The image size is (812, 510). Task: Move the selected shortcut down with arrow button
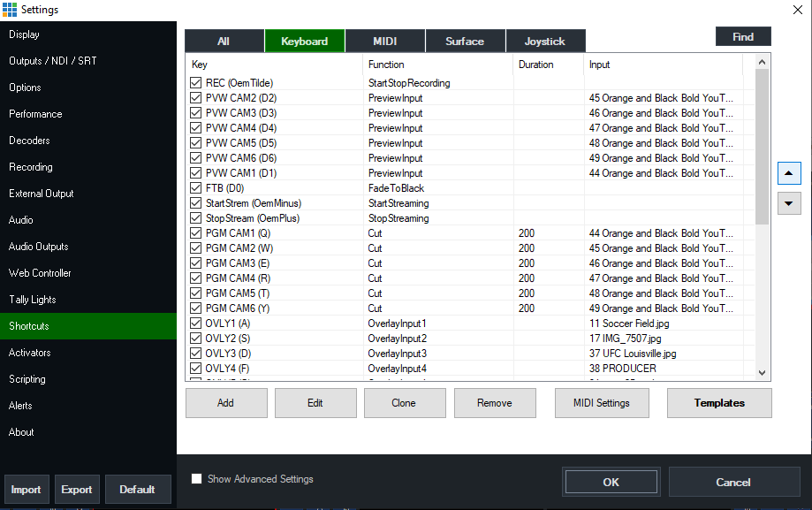pos(787,203)
